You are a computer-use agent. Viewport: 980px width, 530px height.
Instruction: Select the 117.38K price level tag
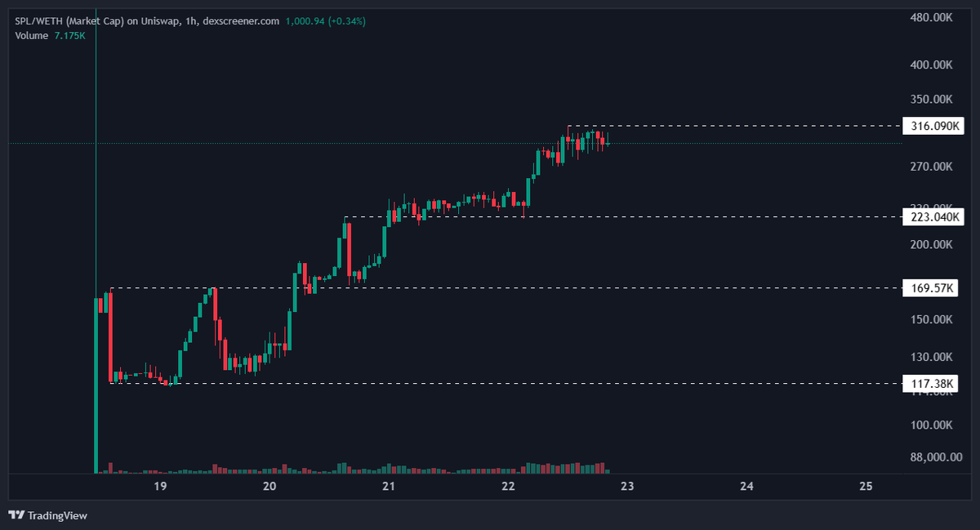pyautogui.click(x=930, y=384)
